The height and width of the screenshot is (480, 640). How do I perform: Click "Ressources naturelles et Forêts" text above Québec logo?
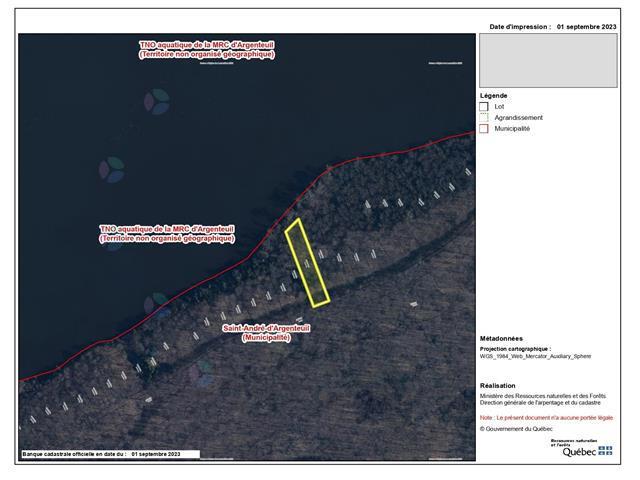click(x=573, y=442)
